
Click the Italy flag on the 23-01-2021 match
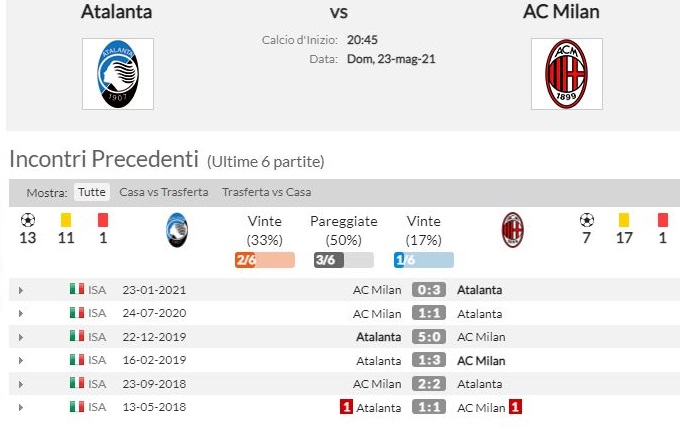tap(77, 290)
